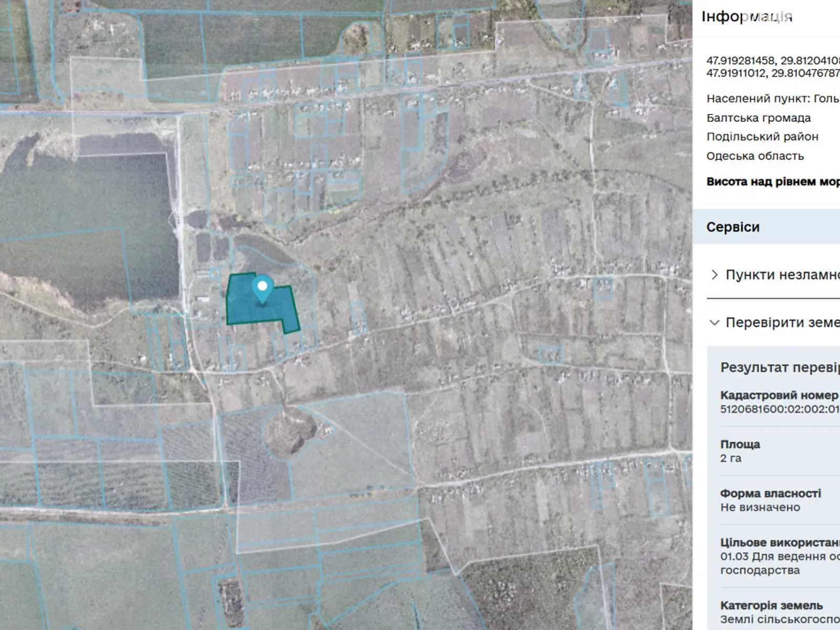Click the Категорія земель field
Viewport: 840px width, 630px height.
point(772,612)
